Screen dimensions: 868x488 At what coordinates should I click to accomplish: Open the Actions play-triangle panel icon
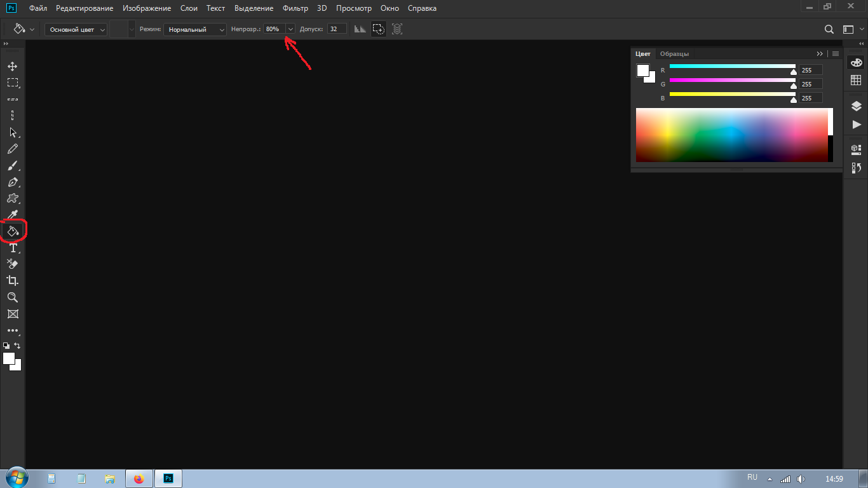856,125
